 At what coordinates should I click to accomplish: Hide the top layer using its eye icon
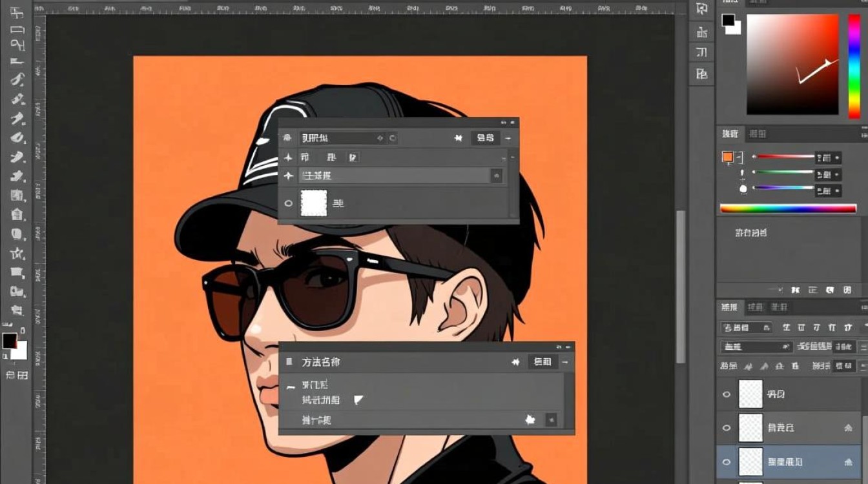(x=727, y=394)
